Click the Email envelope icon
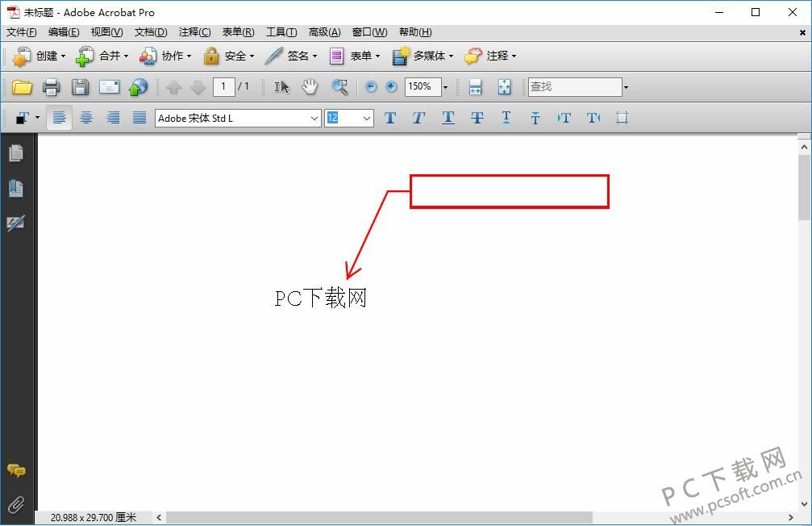The height and width of the screenshot is (526, 812). (110, 86)
